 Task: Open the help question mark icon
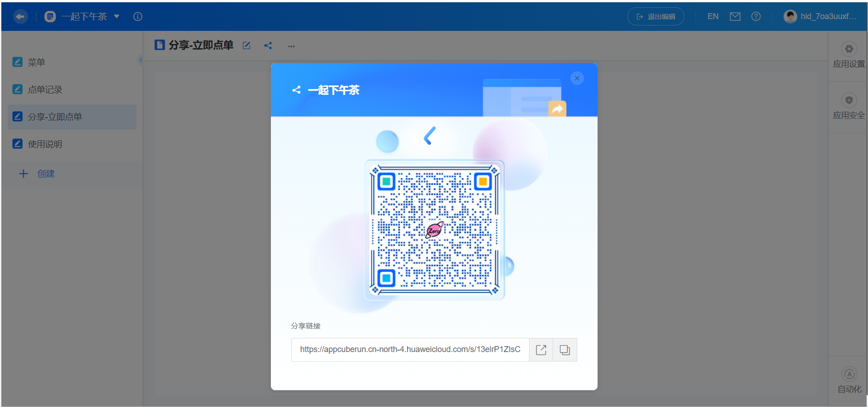[x=756, y=16]
